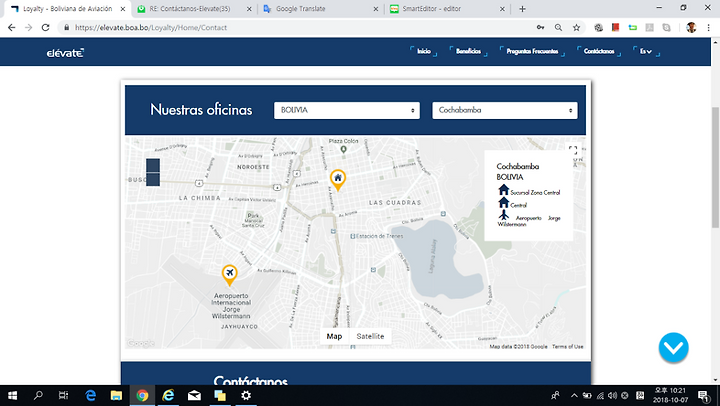The width and height of the screenshot is (720, 406).
Task: Bookmark this page with star
Action: (x=576, y=28)
